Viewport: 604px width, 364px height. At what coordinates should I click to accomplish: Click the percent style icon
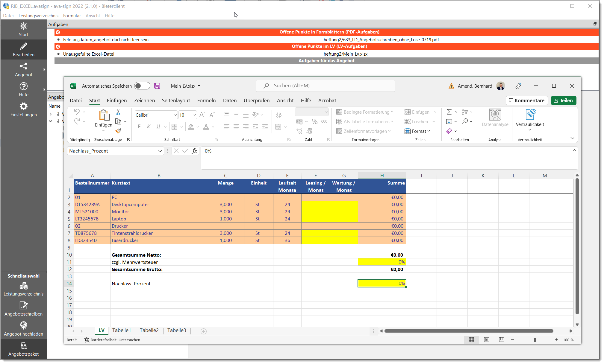(314, 121)
